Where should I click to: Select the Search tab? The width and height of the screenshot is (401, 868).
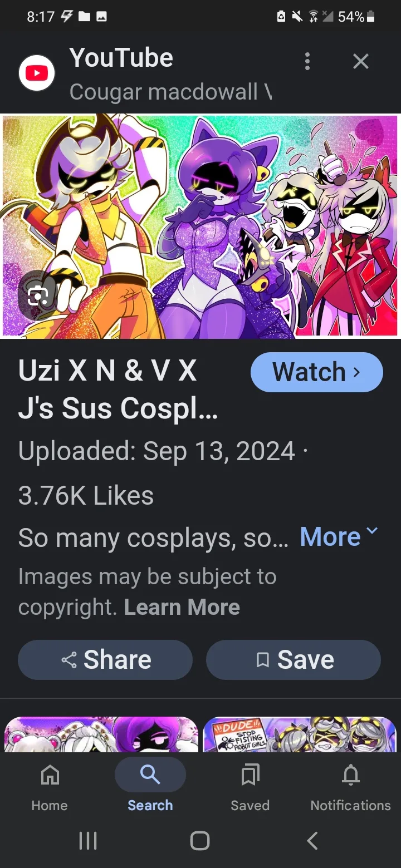click(150, 786)
